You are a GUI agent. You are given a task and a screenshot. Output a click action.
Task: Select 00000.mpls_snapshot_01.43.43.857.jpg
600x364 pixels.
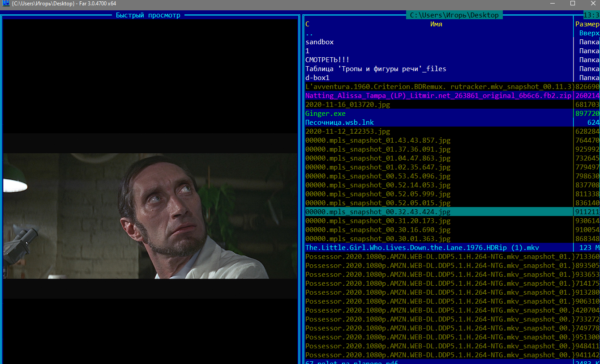point(377,140)
